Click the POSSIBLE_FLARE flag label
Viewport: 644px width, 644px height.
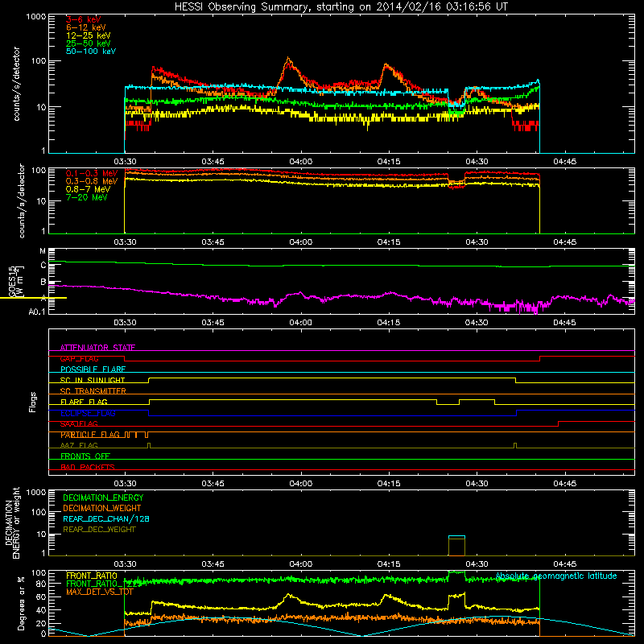tap(93, 369)
